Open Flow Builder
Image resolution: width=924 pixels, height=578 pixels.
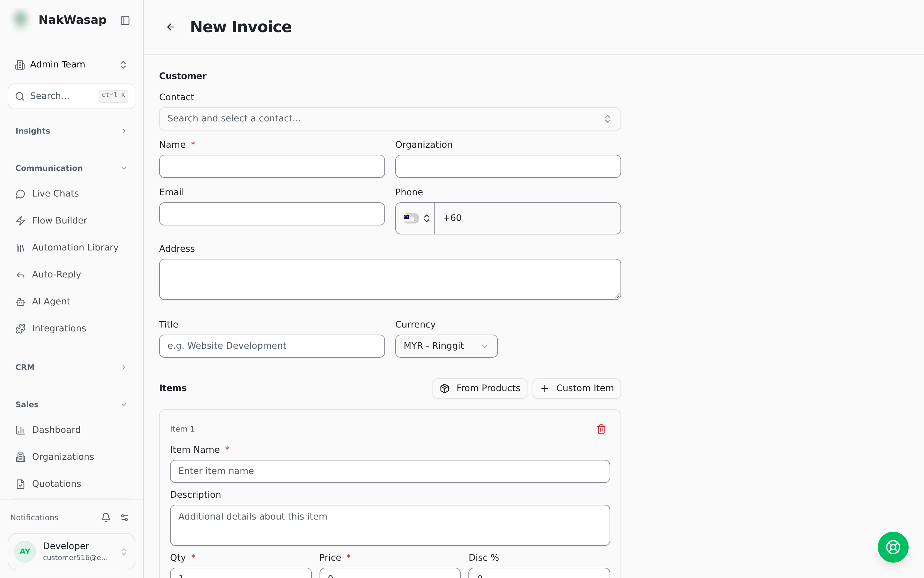(x=72, y=221)
